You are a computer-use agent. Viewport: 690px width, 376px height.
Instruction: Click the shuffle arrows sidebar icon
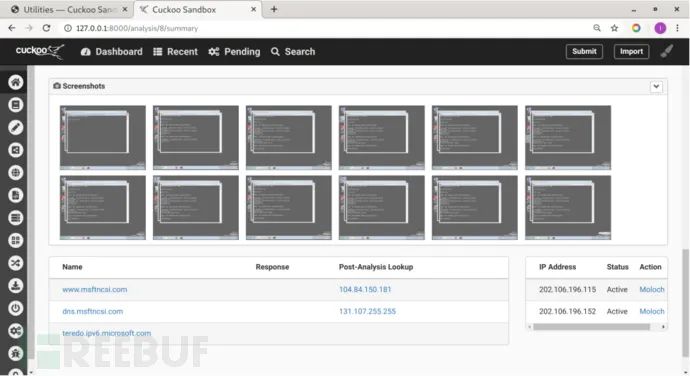(15, 263)
